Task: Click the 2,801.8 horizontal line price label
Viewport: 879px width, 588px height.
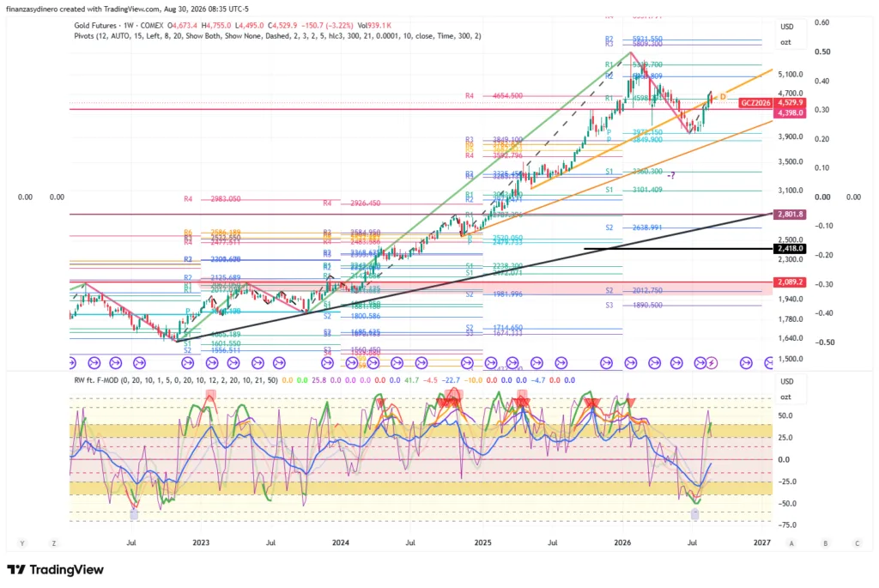Action: [x=790, y=214]
